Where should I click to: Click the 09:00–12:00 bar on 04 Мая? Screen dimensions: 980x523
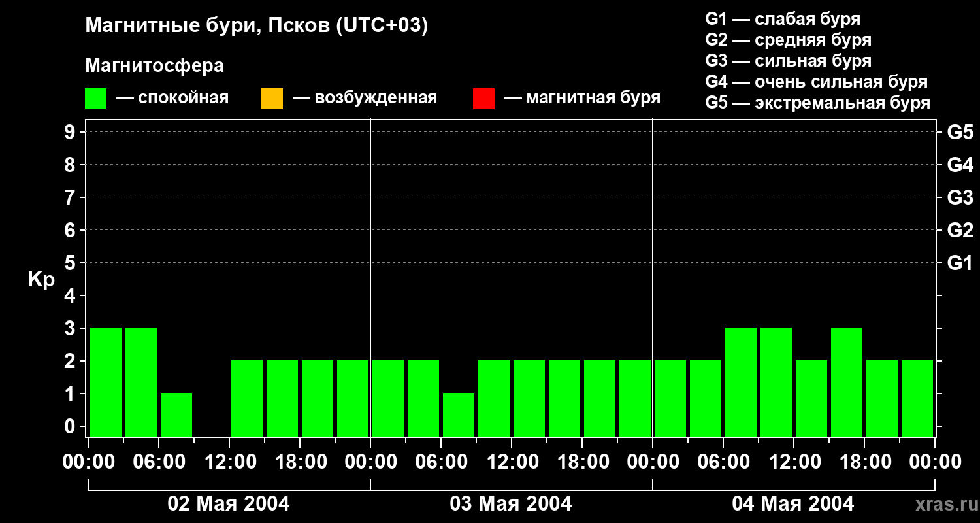[x=776, y=382]
